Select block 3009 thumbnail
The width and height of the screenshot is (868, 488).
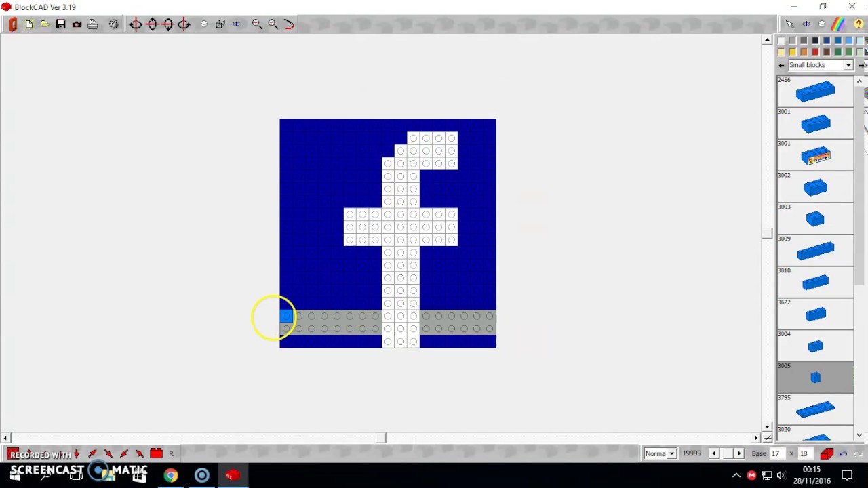coord(815,251)
